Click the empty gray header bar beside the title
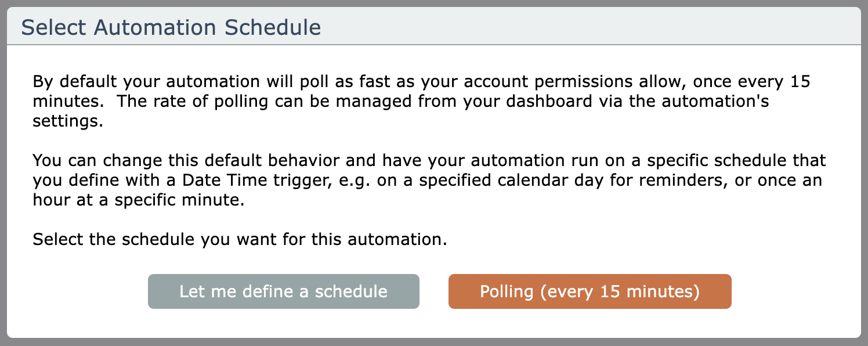 pyautogui.click(x=580, y=27)
